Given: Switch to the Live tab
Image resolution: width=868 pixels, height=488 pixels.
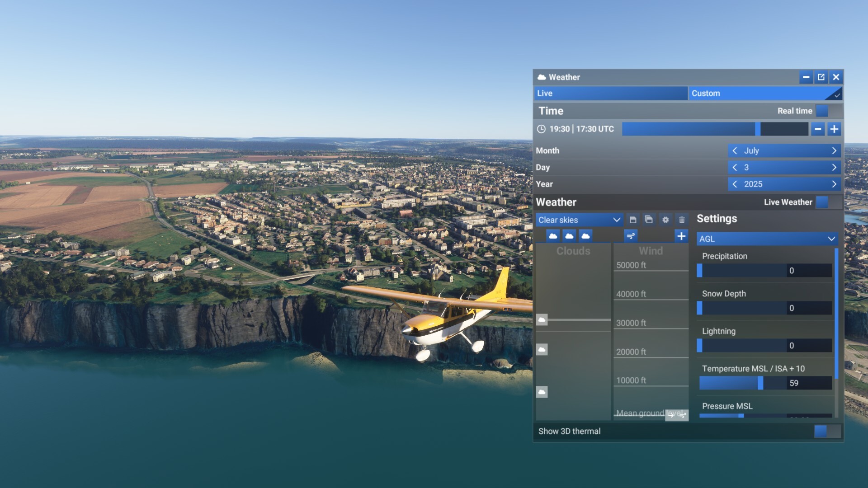Looking at the screenshot, I should pos(610,93).
